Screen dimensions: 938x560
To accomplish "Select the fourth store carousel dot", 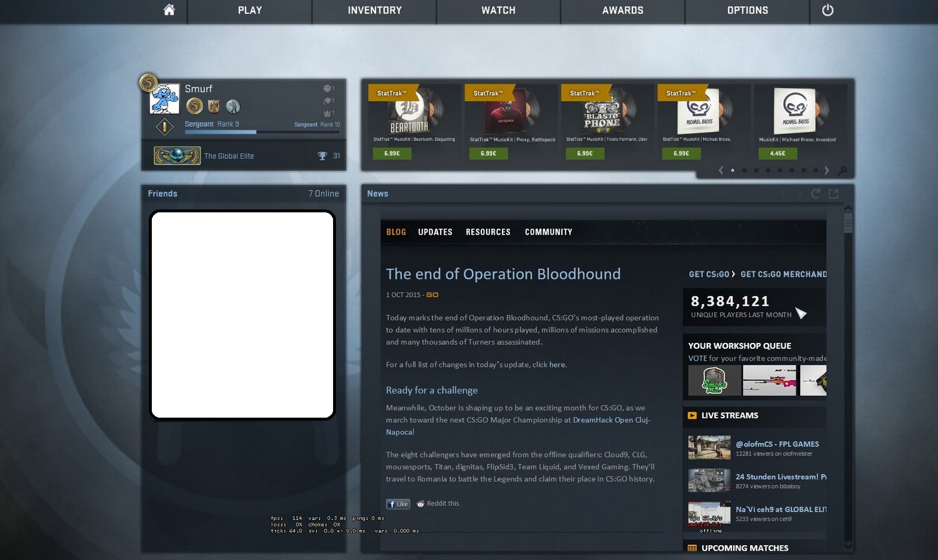I will [x=768, y=171].
